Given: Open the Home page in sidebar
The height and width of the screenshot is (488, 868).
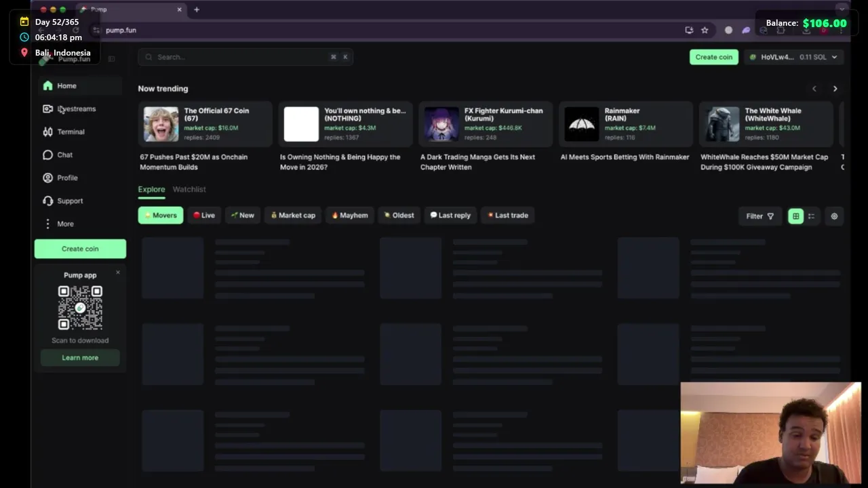Looking at the screenshot, I should [x=80, y=85].
